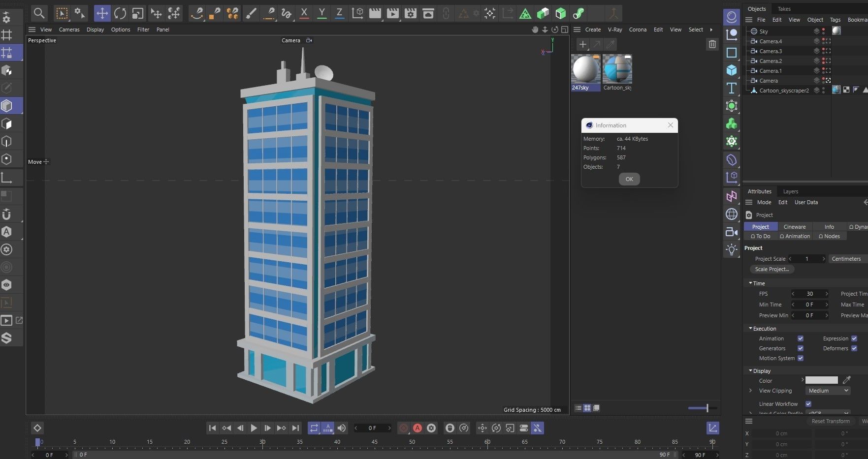The height and width of the screenshot is (459, 868).
Task: Open Edit Render Settings clapperboard gear icon
Action: pyautogui.click(x=410, y=13)
